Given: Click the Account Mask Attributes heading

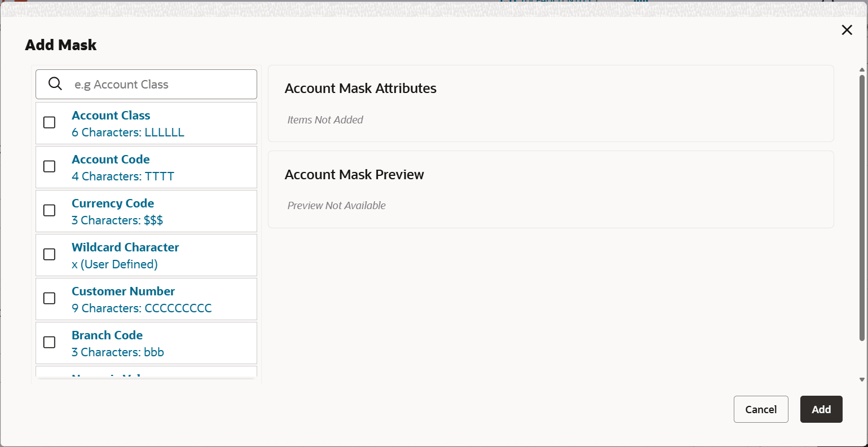Looking at the screenshot, I should click(360, 88).
